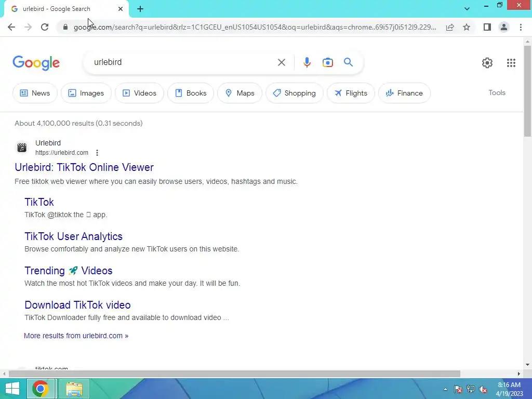
Task: Open Chrome side panel
Action: click(487, 27)
